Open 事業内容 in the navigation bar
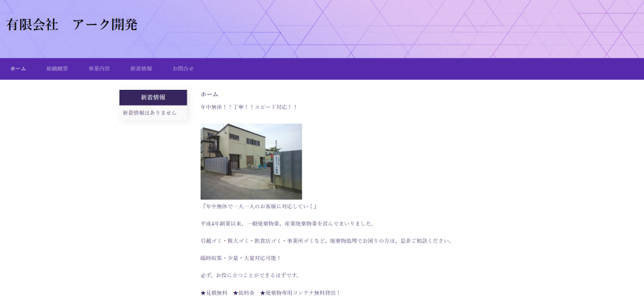This screenshot has width=644, height=306. pyautogui.click(x=99, y=68)
